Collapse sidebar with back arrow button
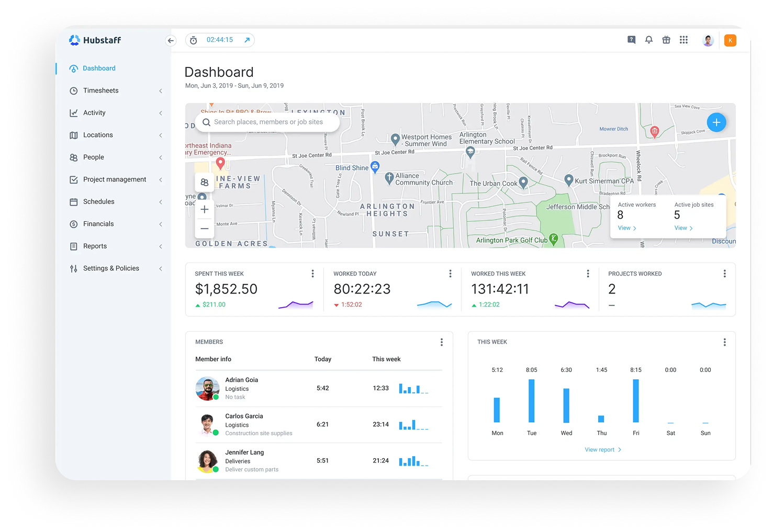Image resolution: width=773 pixels, height=532 pixels. (171, 41)
